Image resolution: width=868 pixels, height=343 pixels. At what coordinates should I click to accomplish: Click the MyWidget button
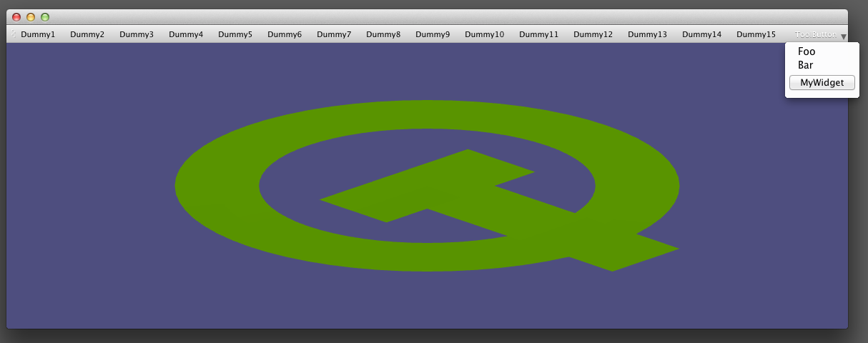(822, 83)
